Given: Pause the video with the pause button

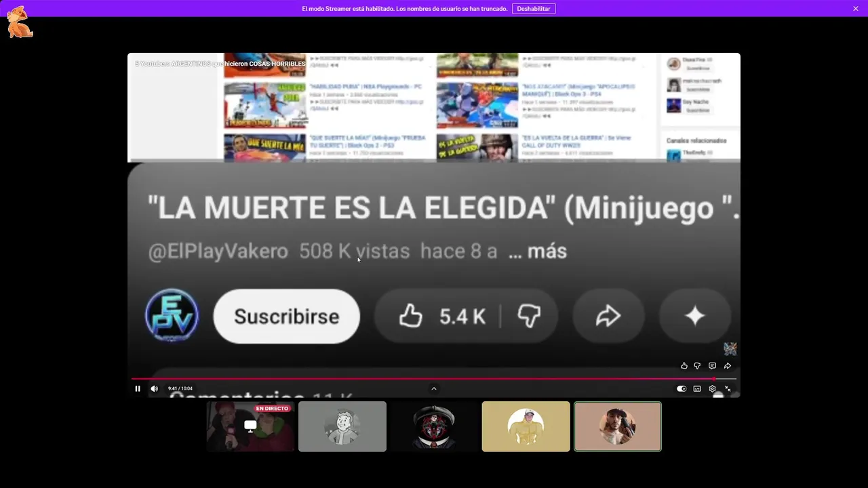Looking at the screenshot, I should [138, 388].
